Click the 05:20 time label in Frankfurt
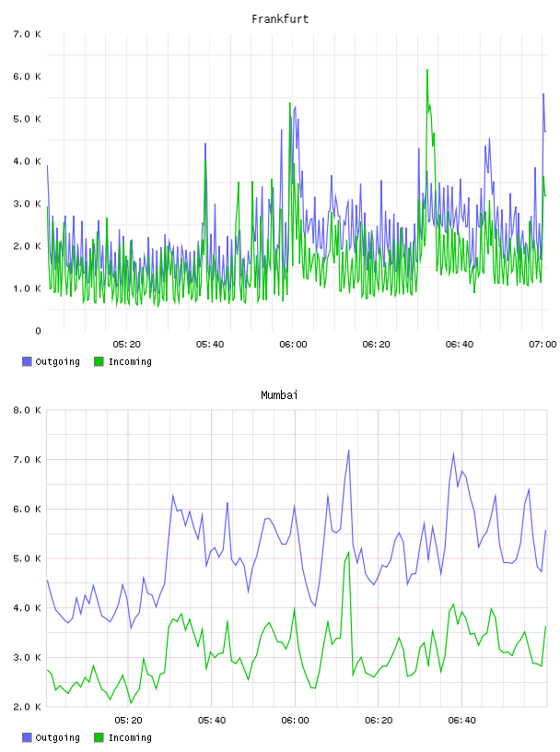This screenshot has width=560, height=752. click(x=126, y=345)
